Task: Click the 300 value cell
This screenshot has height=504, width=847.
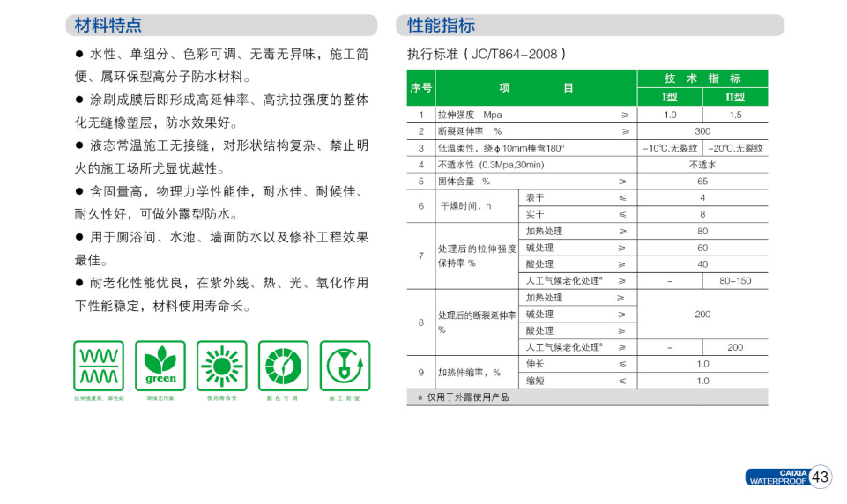Action: (702, 131)
